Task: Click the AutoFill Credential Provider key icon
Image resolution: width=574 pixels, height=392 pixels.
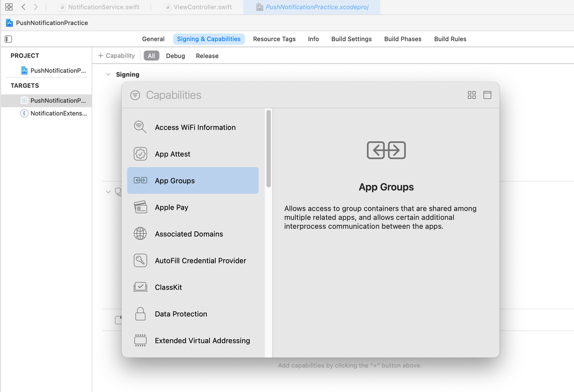Action: [x=140, y=261]
